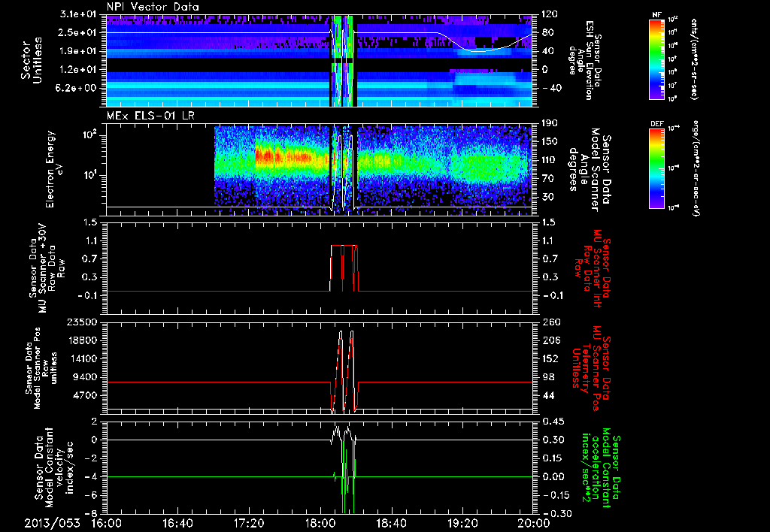Click the 14100 scanner position tick value
This screenshot has width=770, height=532.
coord(82,358)
